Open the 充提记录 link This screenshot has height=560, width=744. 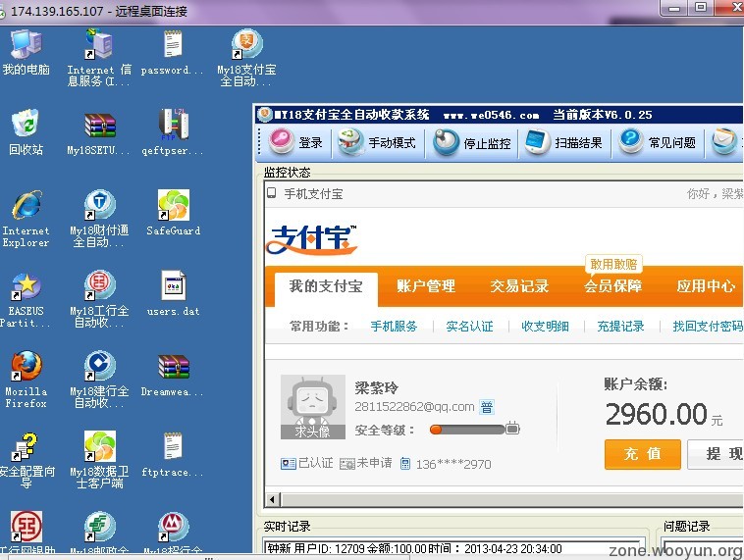[620, 327]
